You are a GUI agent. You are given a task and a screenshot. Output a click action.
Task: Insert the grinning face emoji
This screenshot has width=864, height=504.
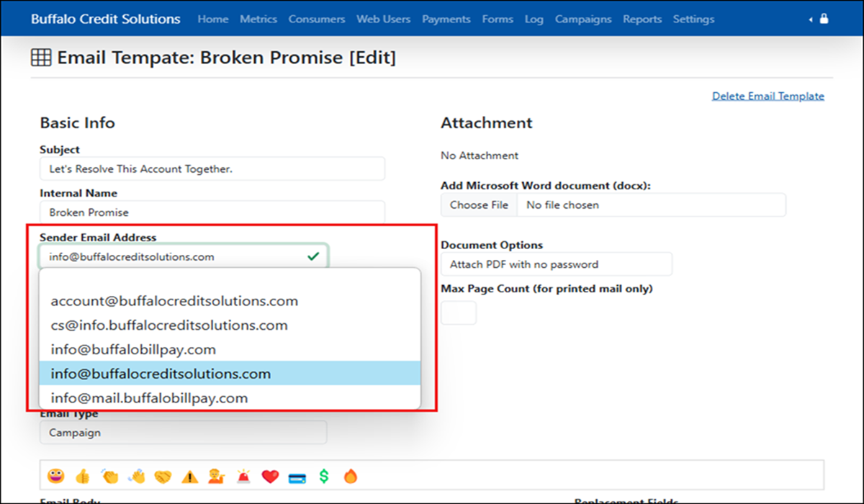click(x=55, y=476)
